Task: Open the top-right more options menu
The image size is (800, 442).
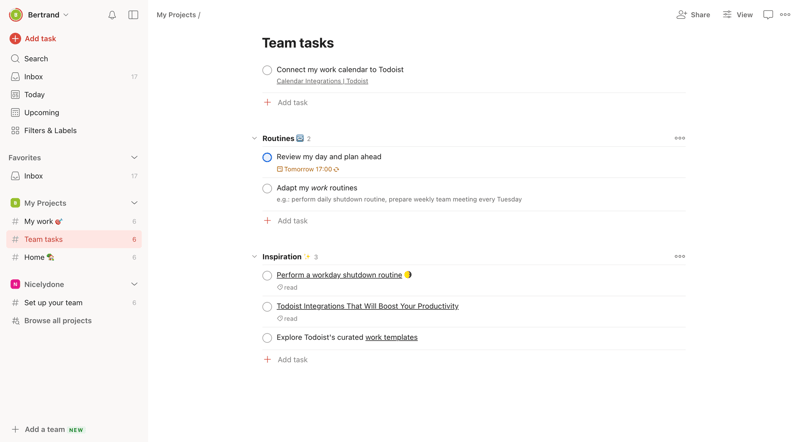Action: (785, 15)
